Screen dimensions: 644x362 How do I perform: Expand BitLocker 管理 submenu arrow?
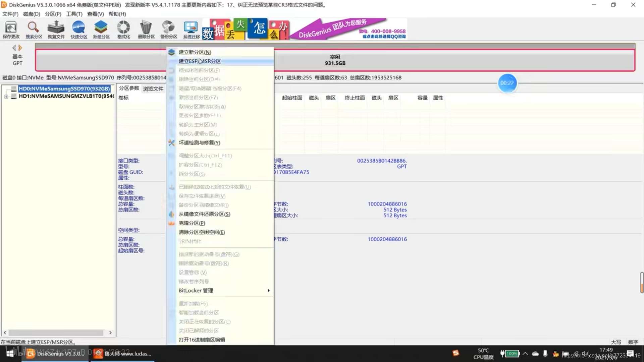pyautogui.click(x=269, y=290)
